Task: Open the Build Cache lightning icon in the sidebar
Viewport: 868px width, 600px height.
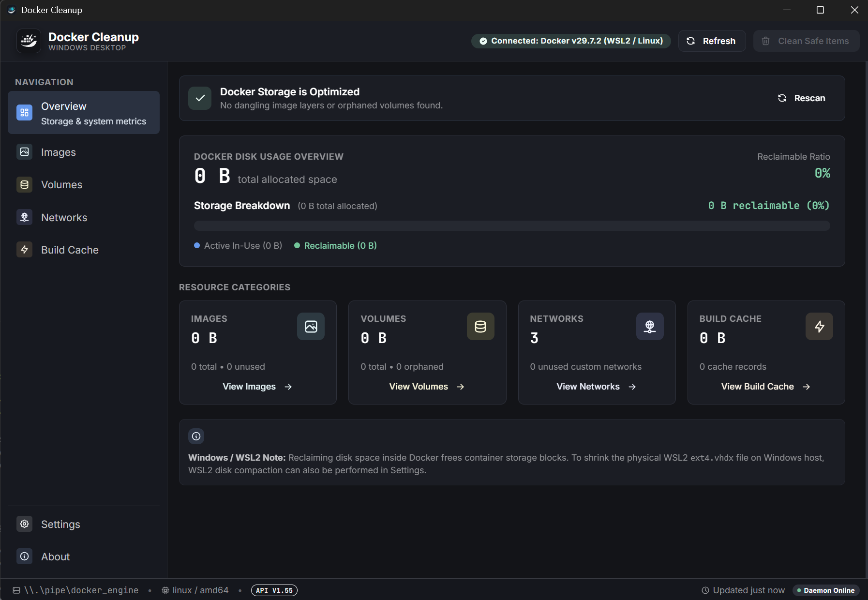Action: pyautogui.click(x=24, y=250)
